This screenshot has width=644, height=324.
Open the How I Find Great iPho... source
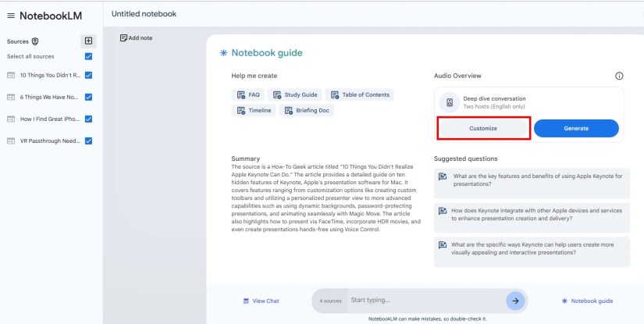pos(50,119)
